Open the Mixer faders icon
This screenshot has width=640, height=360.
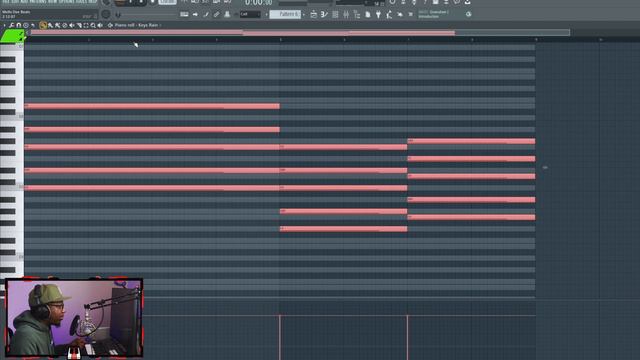coord(346,14)
